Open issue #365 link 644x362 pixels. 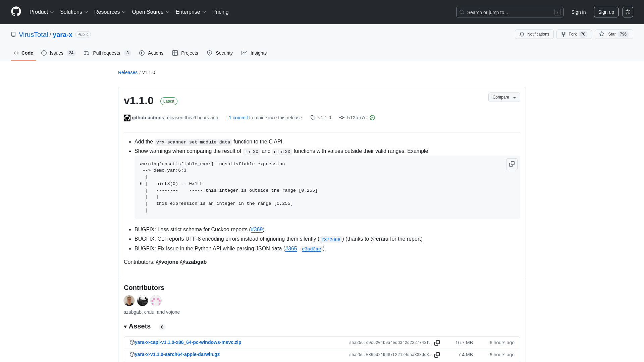tap(291, 249)
